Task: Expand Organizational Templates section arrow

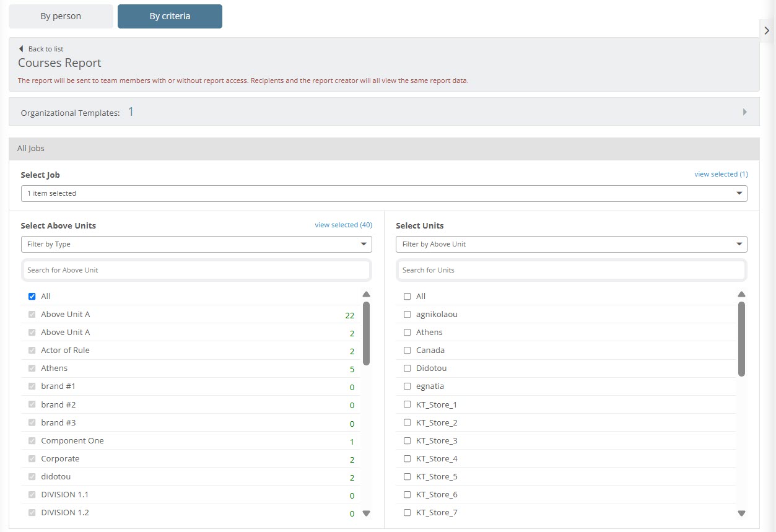Action: pos(744,112)
